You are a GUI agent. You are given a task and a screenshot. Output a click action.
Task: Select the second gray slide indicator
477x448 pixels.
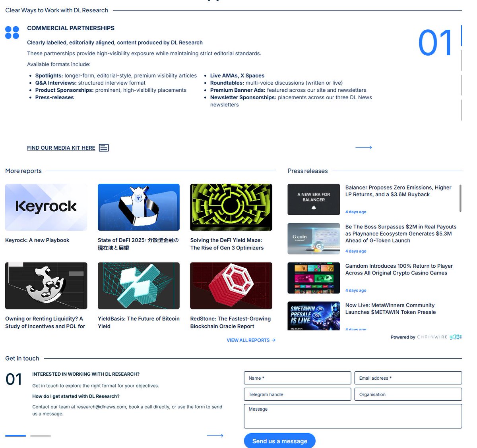[x=41, y=436]
